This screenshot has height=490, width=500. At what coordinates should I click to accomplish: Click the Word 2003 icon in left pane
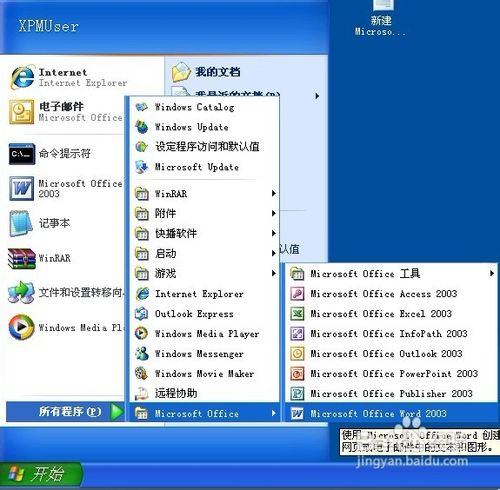21,188
